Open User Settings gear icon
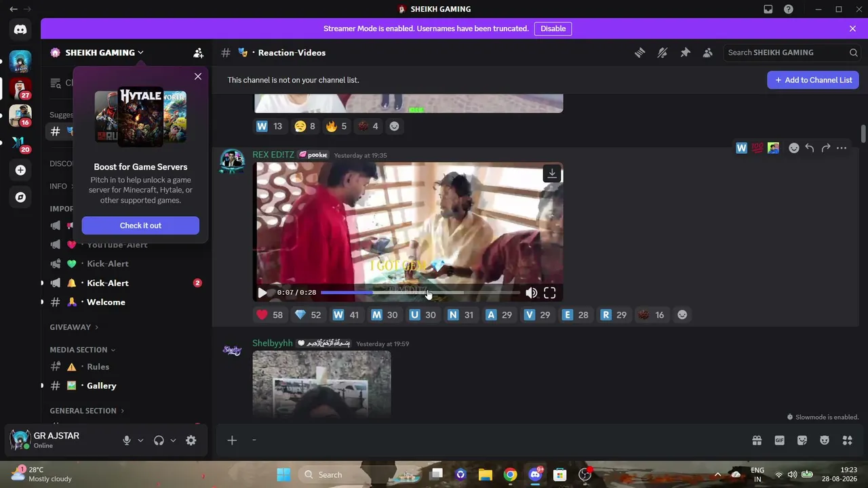The width and height of the screenshot is (868, 488). (191, 440)
